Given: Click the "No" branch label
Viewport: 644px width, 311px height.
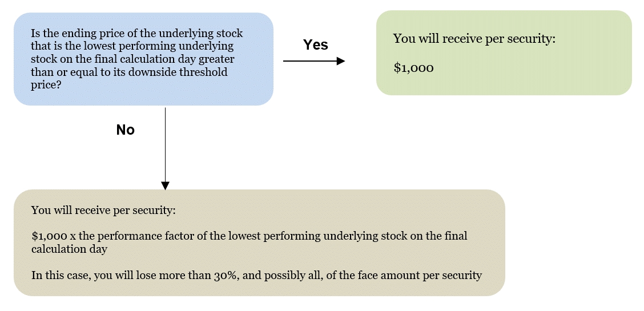Looking at the screenshot, I should 126,130.
